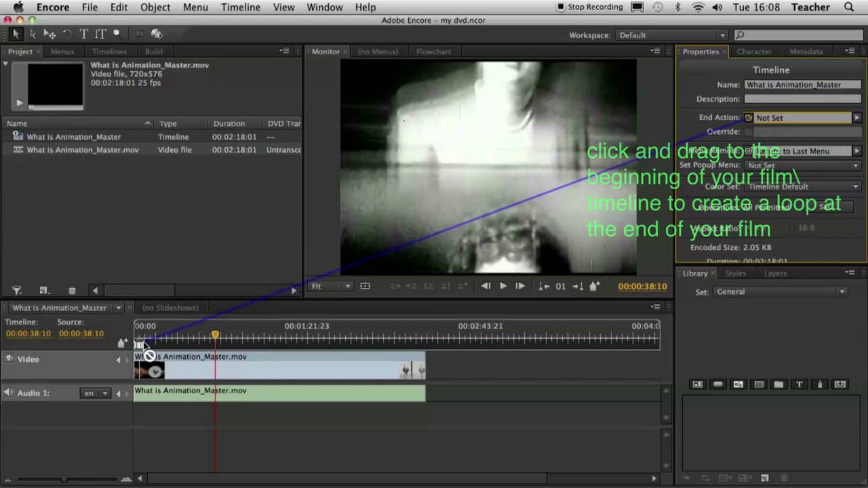Click Stop Recording in menu bar
The width and height of the screenshot is (868, 488).
589,7
